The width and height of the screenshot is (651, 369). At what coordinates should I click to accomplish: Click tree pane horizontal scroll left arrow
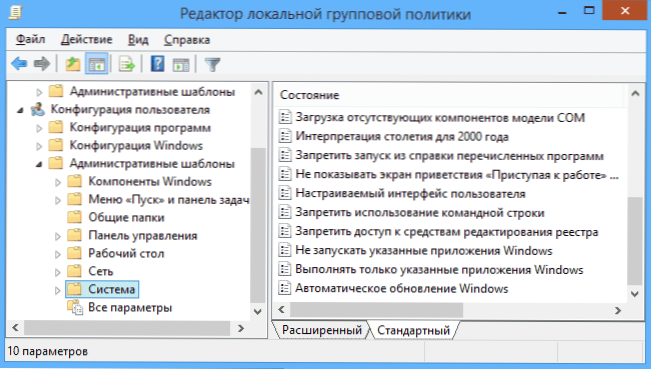pyautogui.click(x=15, y=328)
